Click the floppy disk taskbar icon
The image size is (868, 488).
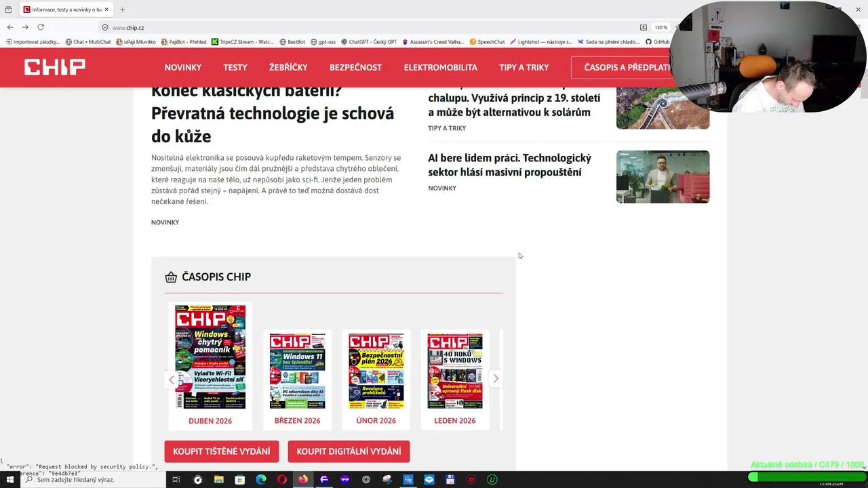(x=450, y=480)
